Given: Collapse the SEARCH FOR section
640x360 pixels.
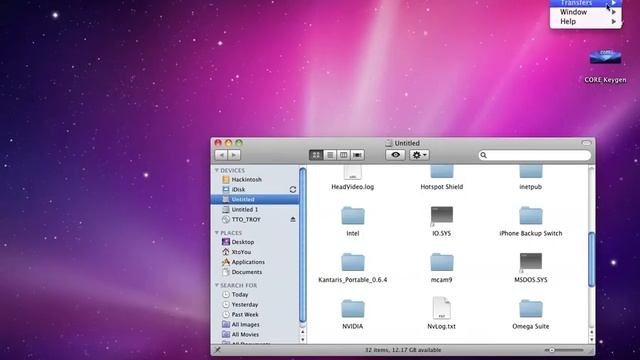Looking at the screenshot, I should (x=217, y=285).
